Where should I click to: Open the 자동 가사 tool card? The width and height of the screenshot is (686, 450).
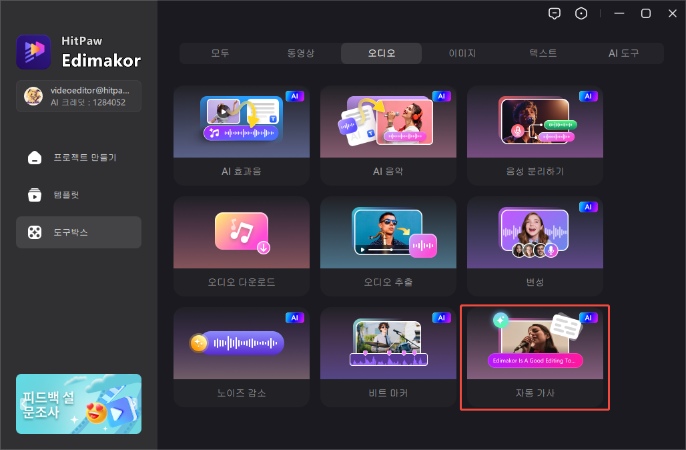click(x=533, y=357)
